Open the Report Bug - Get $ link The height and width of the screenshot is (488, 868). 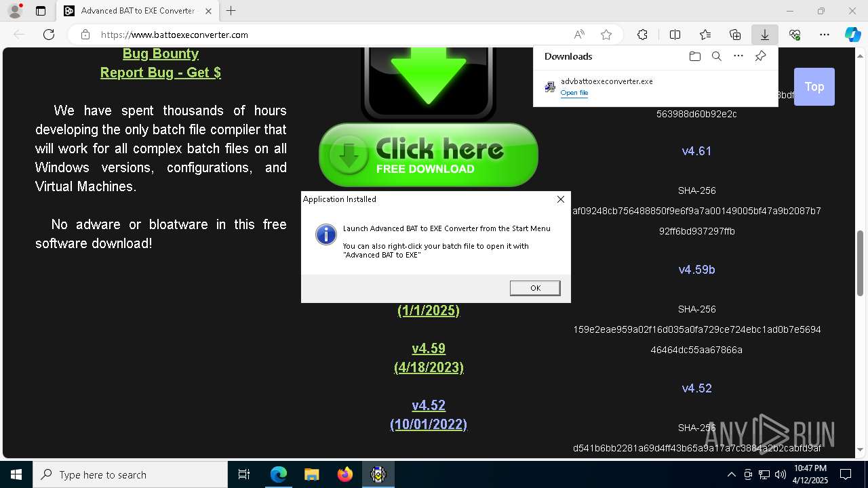coord(161,73)
